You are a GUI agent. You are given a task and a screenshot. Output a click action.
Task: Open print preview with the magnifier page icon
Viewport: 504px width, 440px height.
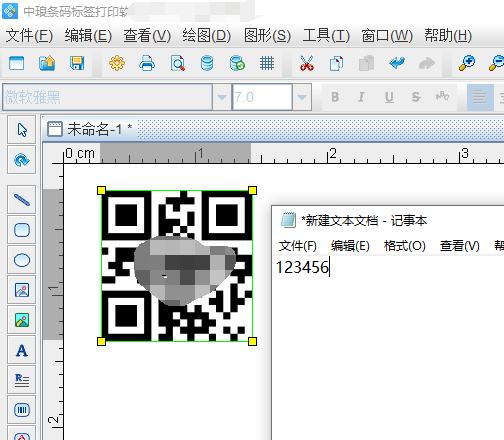tap(177, 63)
